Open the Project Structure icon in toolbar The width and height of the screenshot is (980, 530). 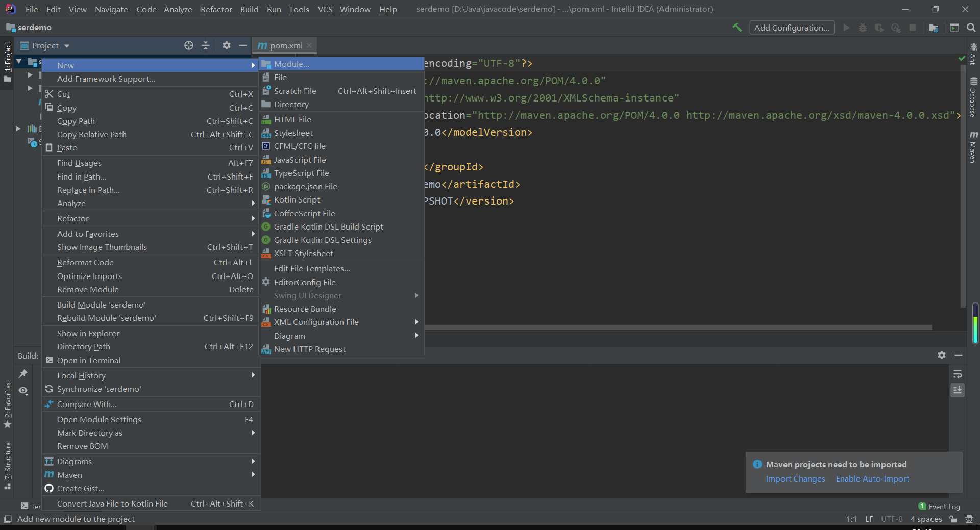tap(934, 28)
